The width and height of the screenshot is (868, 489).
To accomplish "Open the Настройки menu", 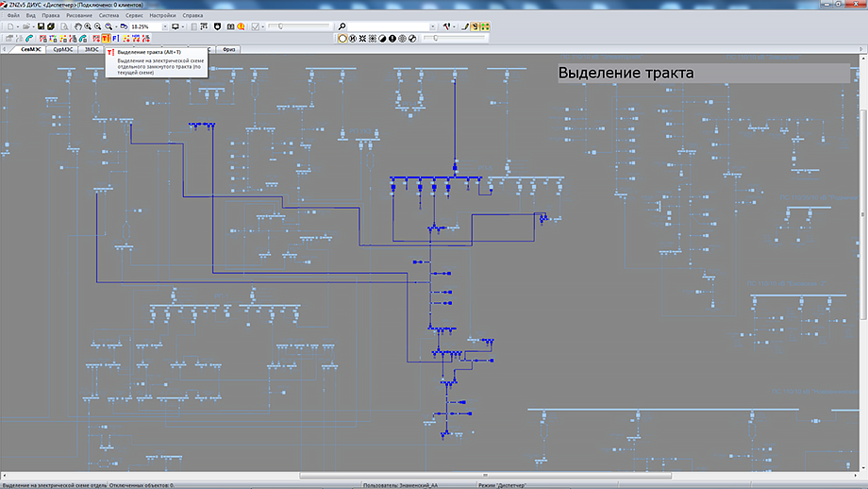I will coord(161,16).
